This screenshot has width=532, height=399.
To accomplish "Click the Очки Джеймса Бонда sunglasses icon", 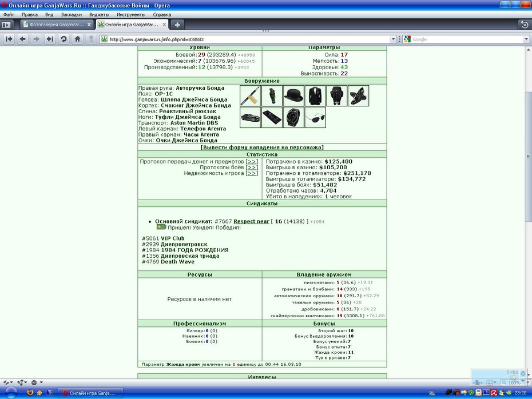I will (x=315, y=117).
